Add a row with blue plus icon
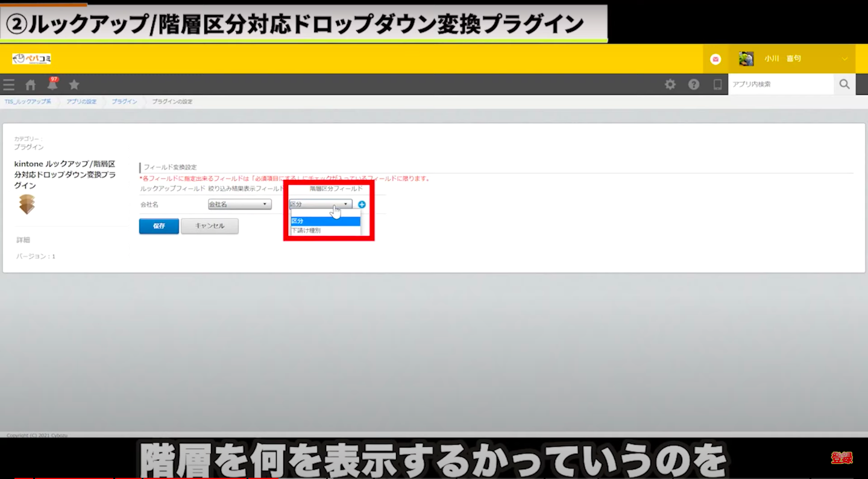868x479 pixels. pyautogui.click(x=362, y=205)
